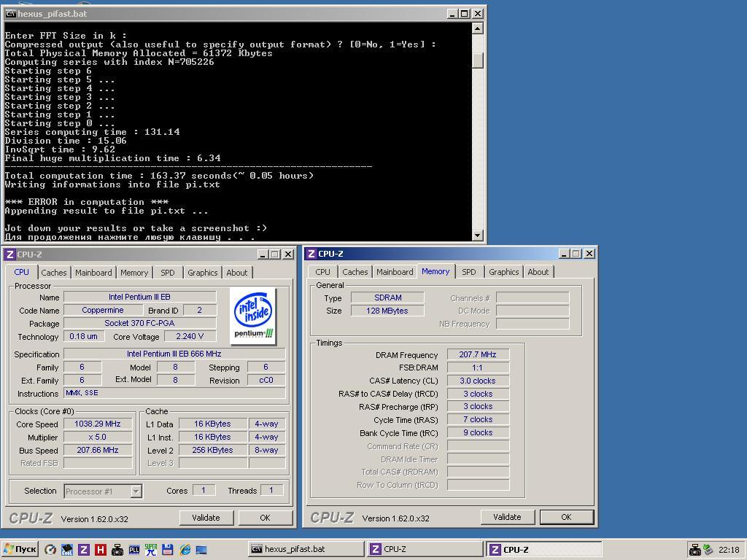
Task: Close the memory CPU-Z window
Action: point(589,253)
